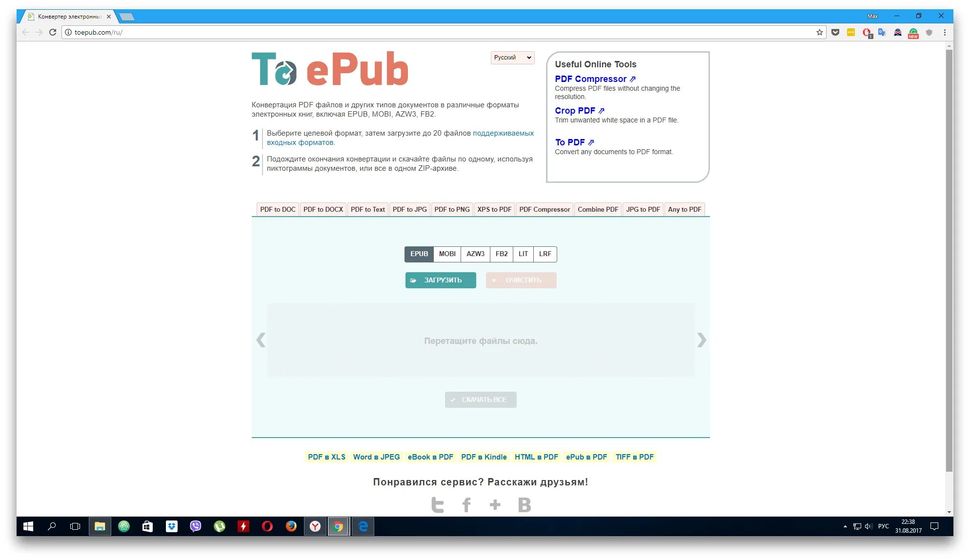970x560 pixels.
Task: Click the file drop area
Action: [480, 340]
